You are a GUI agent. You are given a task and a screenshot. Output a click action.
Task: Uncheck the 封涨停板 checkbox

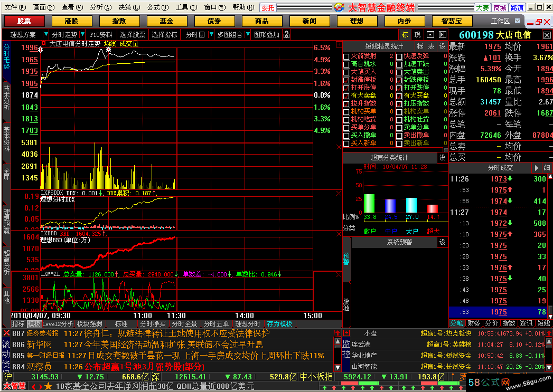point(346,80)
